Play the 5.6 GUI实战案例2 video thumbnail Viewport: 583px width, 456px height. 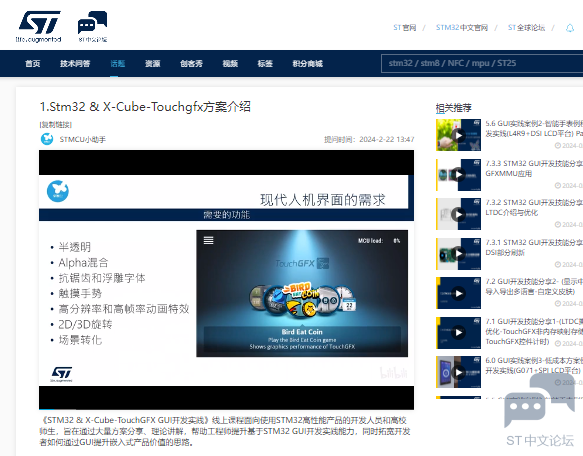[x=458, y=135]
